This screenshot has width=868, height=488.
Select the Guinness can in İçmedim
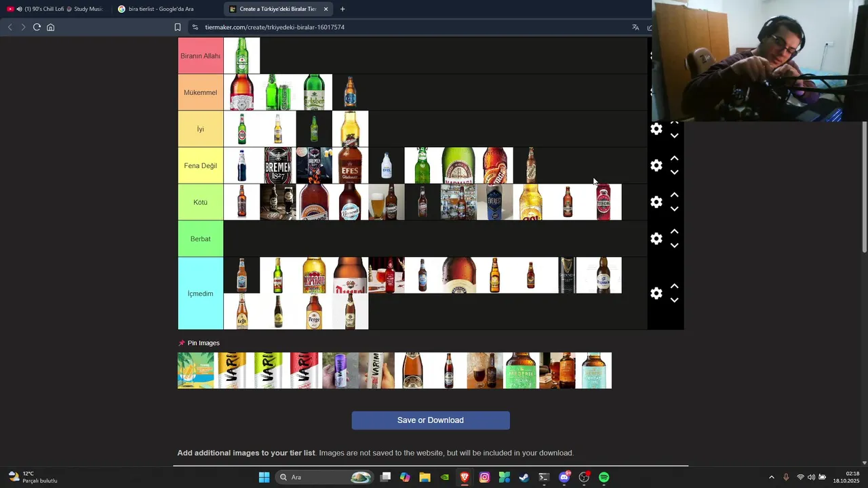coord(568,275)
